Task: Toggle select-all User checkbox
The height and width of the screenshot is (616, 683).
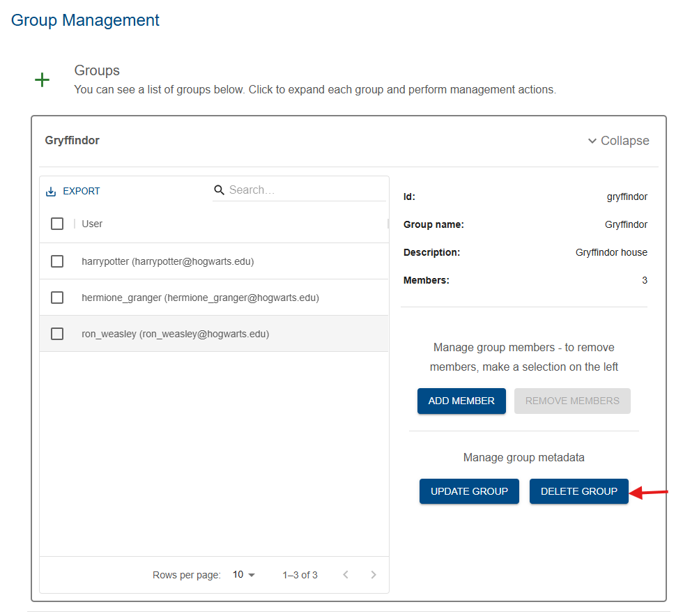Action: (x=57, y=224)
